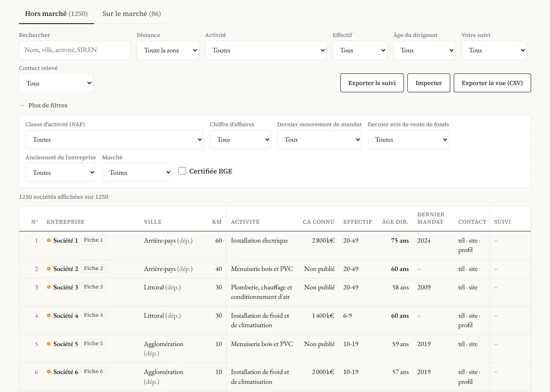Viewport: 550px width, 392px height.
Task: Sort by the SUIVI column header
Action: [x=502, y=222]
